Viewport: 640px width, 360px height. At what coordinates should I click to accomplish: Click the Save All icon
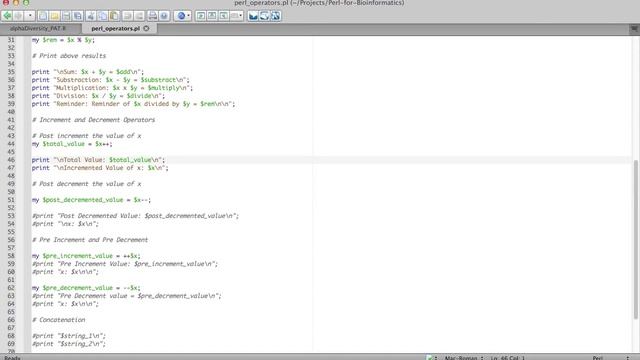[78, 16]
